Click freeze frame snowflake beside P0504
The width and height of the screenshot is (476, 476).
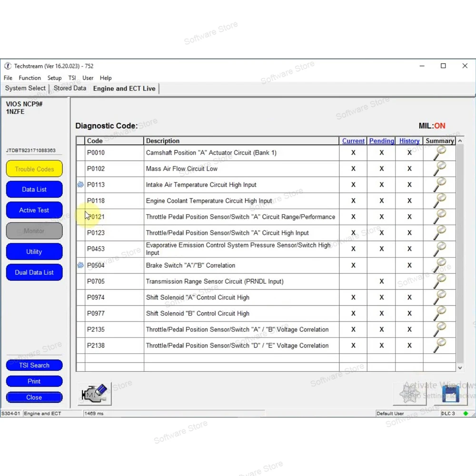[80, 265]
